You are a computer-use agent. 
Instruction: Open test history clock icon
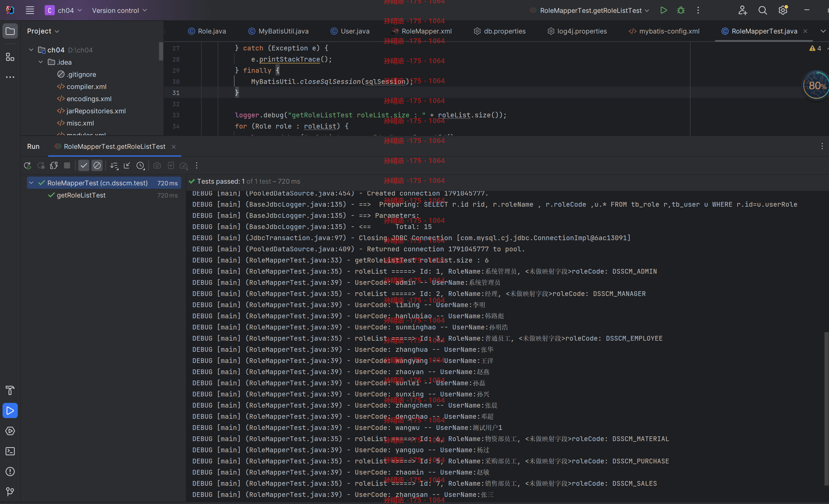click(x=140, y=165)
